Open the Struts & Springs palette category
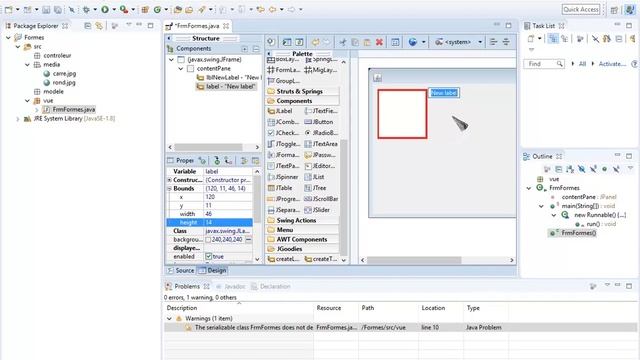The height and width of the screenshot is (360, 640). tap(303, 91)
